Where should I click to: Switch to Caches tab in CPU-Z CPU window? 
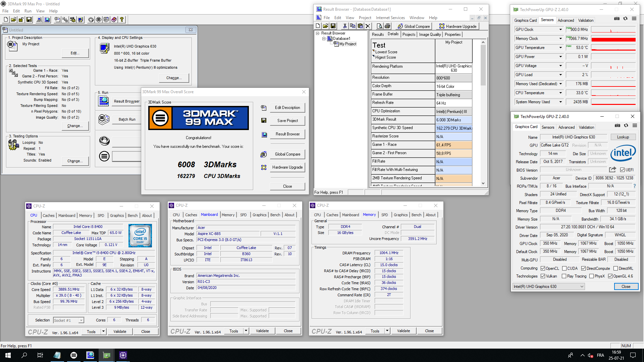pyautogui.click(x=48, y=216)
